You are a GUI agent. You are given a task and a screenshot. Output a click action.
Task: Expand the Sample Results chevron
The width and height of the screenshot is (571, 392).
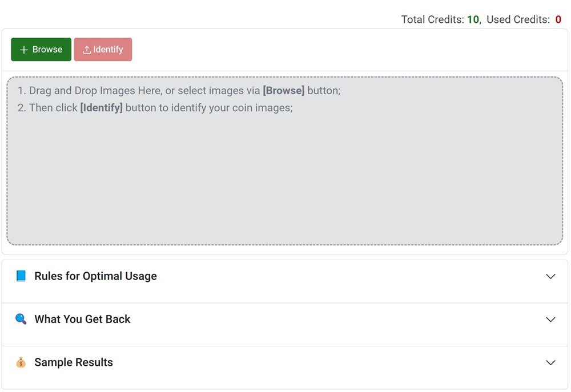[x=550, y=362]
